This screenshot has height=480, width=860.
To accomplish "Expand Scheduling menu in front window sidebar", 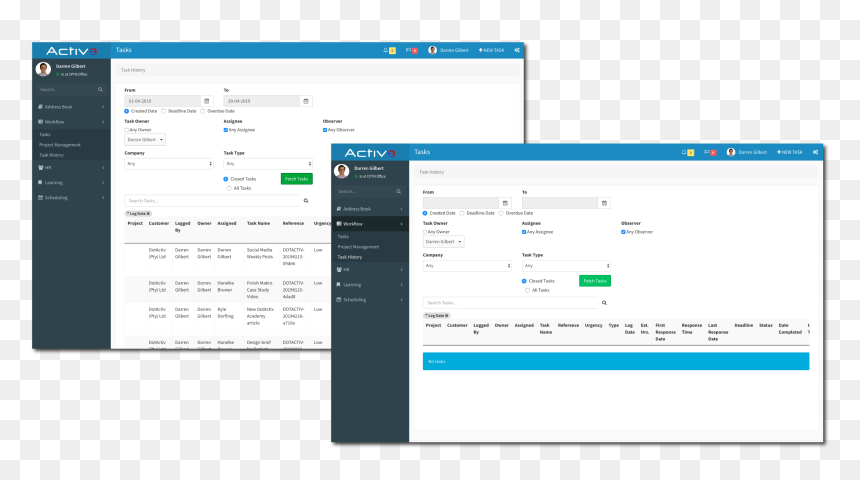I will point(370,300).
